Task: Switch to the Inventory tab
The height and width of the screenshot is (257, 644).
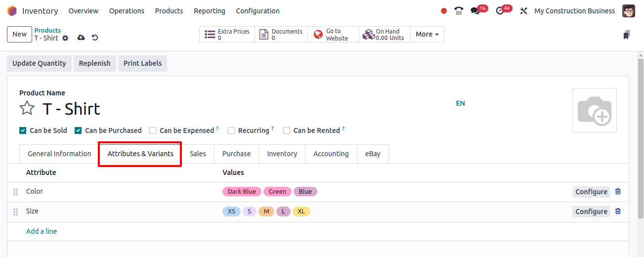Action: [x=282, y=154]
